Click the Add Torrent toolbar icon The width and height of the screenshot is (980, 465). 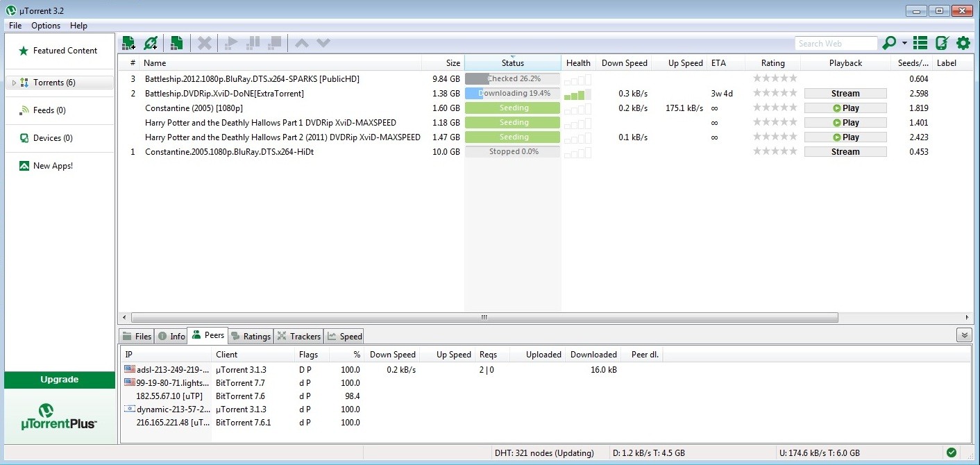point(128,43)
